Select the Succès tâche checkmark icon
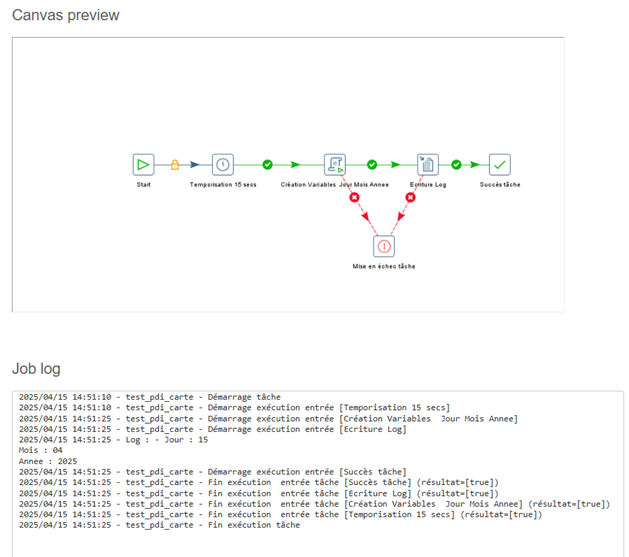Viewport: 629px width, 557px height. coord(500,165)
